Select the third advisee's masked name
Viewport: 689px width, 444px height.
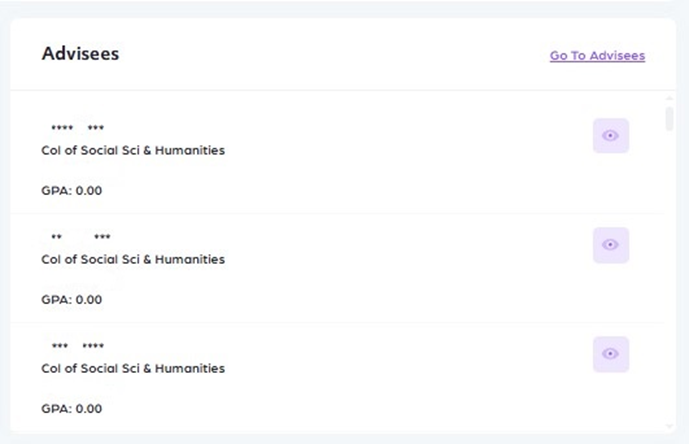tap(77, 346)
